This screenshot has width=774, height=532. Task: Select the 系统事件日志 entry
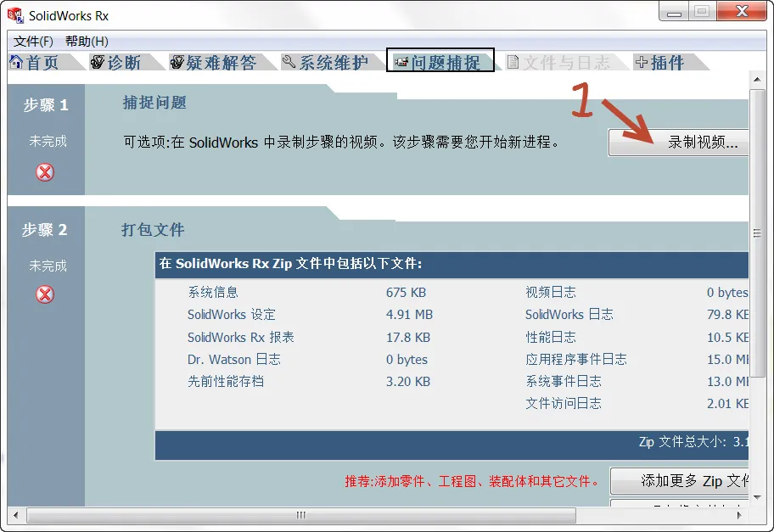pos(564,382)
